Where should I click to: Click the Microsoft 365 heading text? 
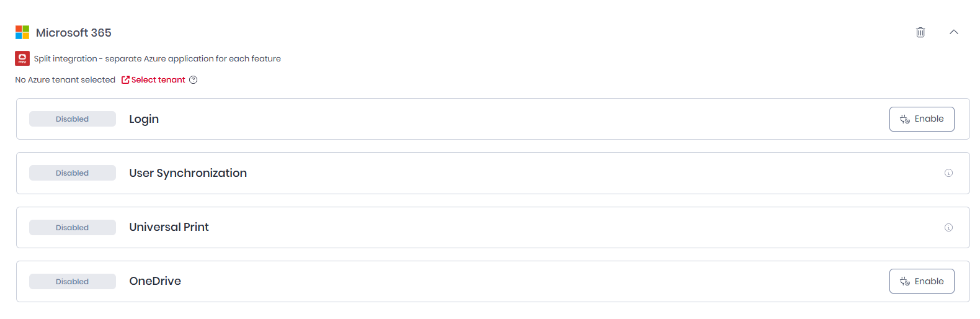point(74,33)
